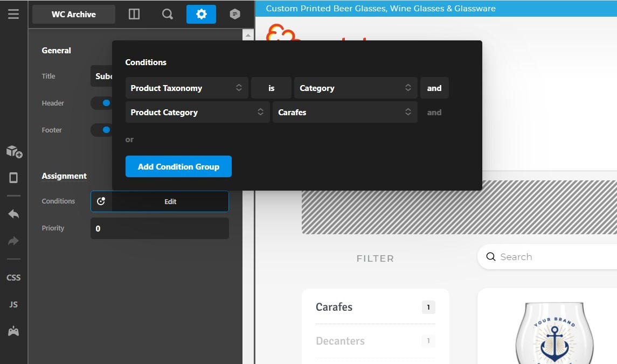The width and height of the screenshot is (617, 364).
Task: Open the Category value dropdown
Action: [x=355, y=88]
